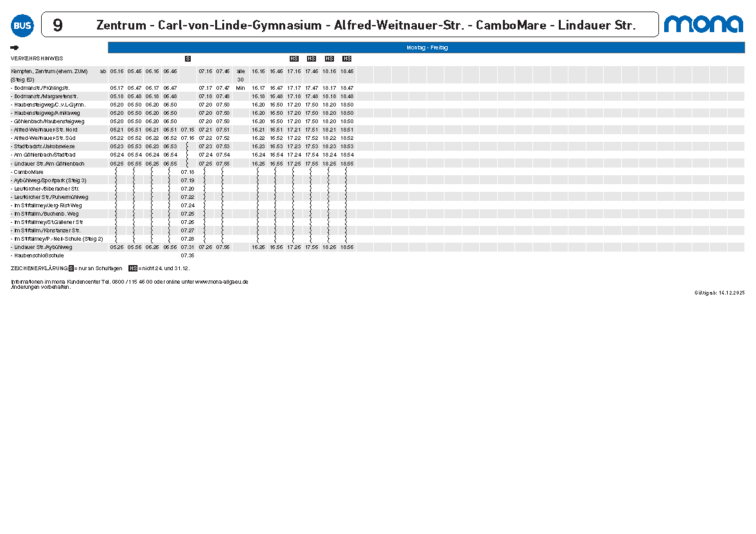Click the black arrow direction icon
The image size is (756, 534).
[x=13, y=47]
